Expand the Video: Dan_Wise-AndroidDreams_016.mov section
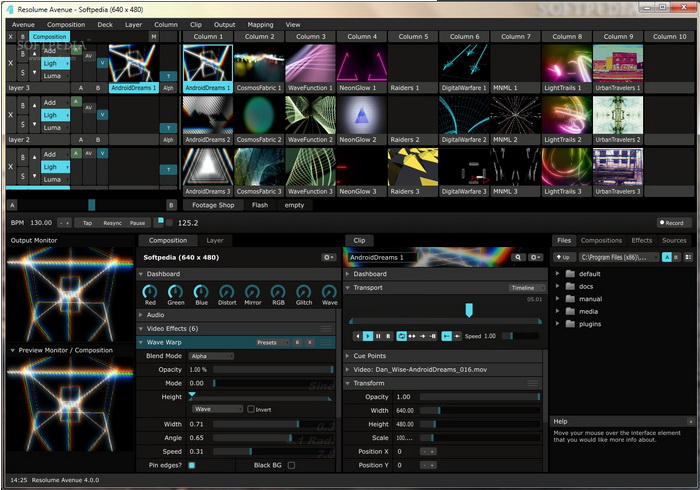 pos(347,370)
